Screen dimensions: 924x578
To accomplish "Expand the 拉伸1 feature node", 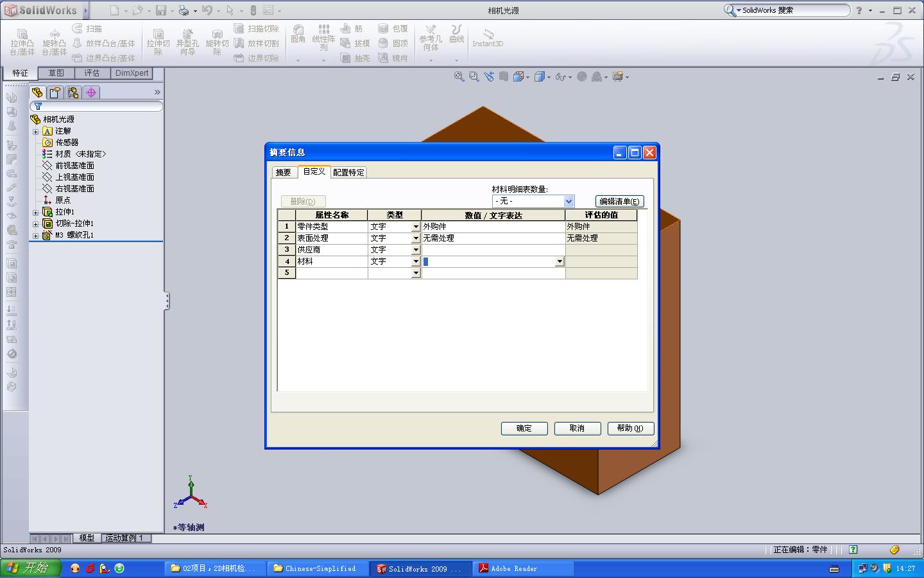I will coord(36,212).
